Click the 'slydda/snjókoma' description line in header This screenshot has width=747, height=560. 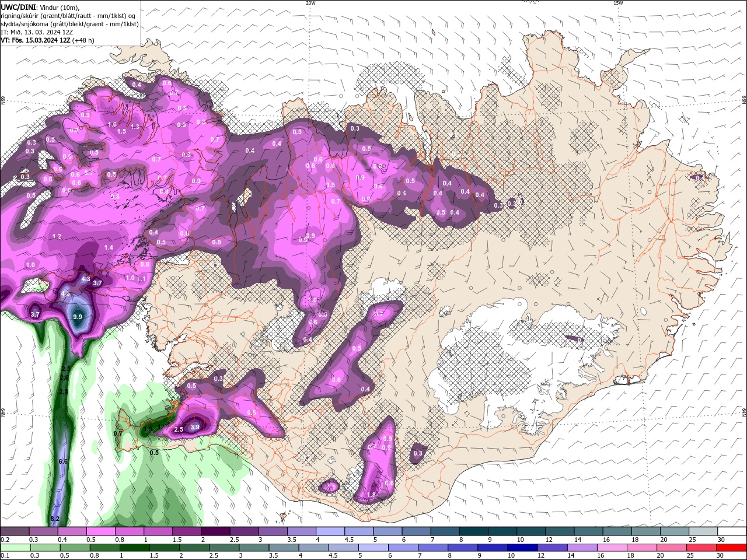[69, 24]
